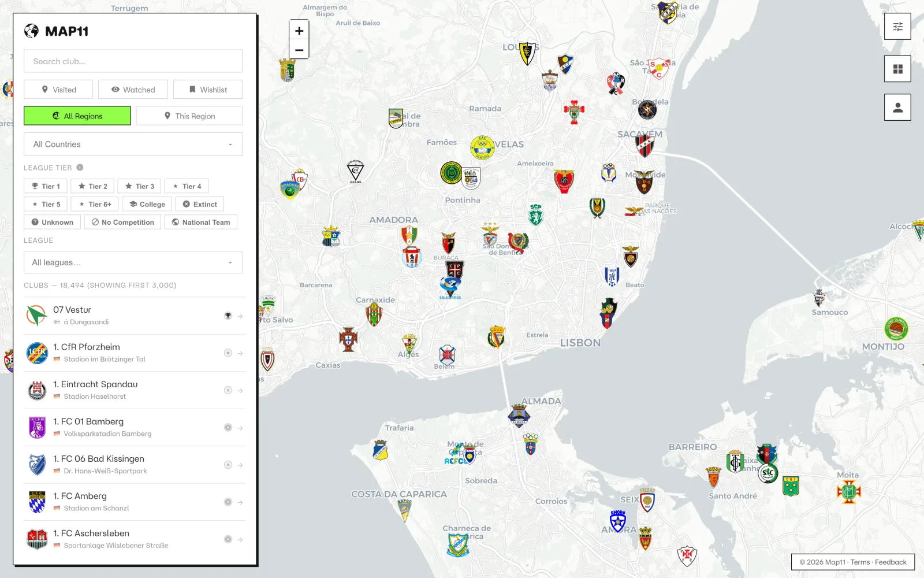
Task: Toggle the Wishlist filter
Action: pos(208,90)
